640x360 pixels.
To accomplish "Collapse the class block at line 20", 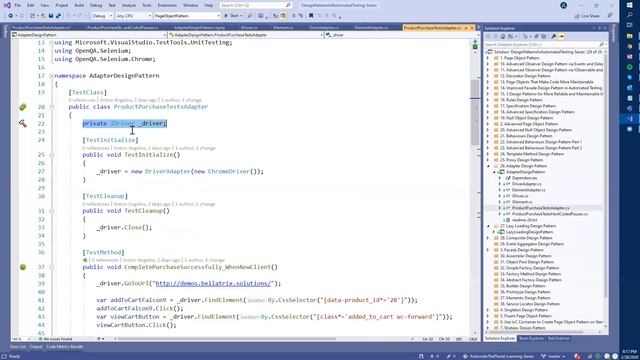I will [x=52, y=107].
